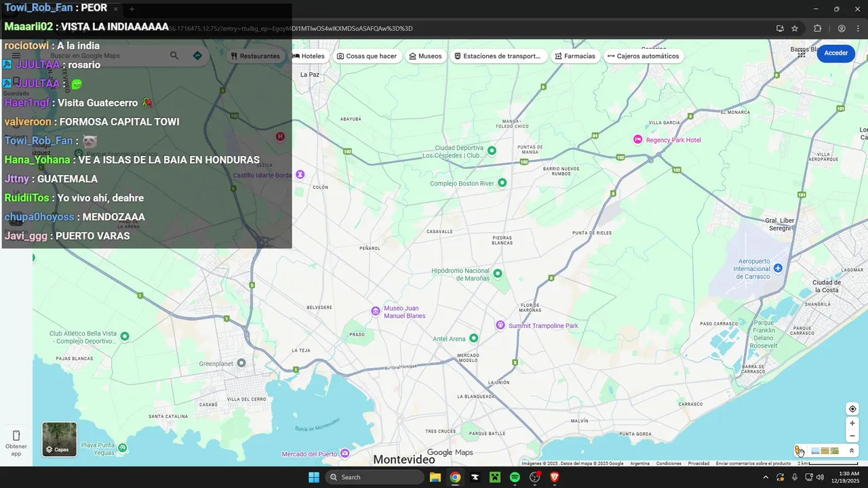Click the Antel Arena map marker
868x488 pixels.
(x=474, y=338)
